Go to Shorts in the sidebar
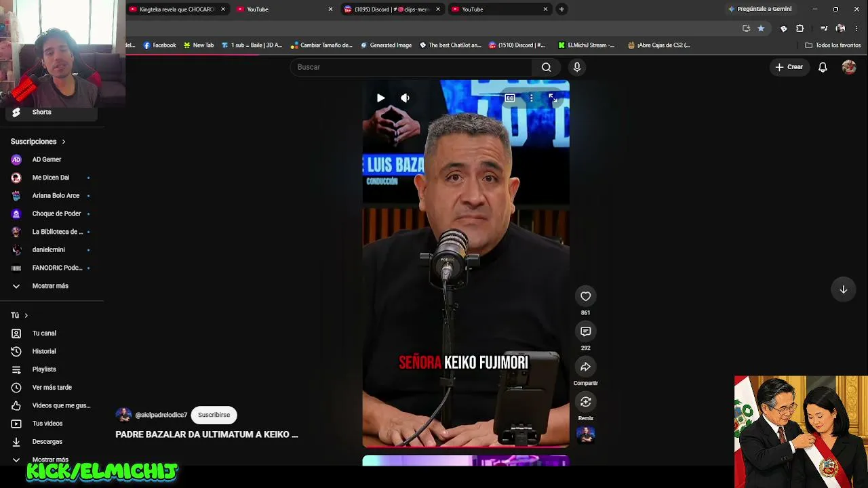 point(52,113)
